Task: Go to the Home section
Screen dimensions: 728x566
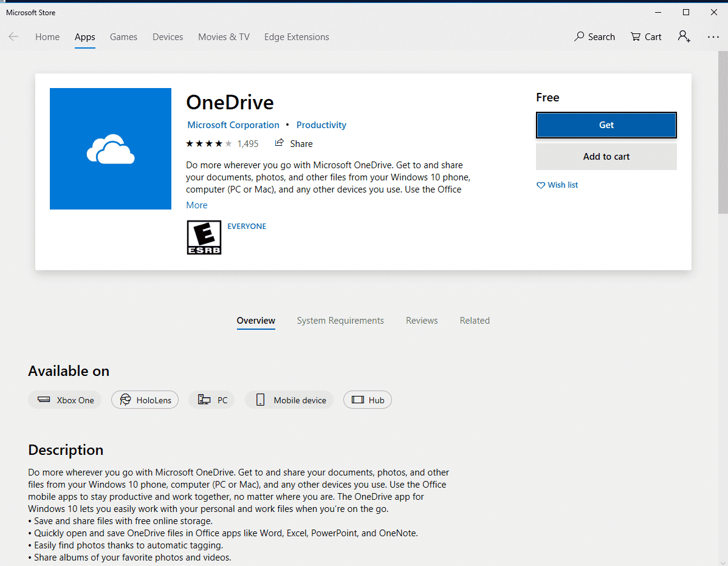Action: coord(47,37)
